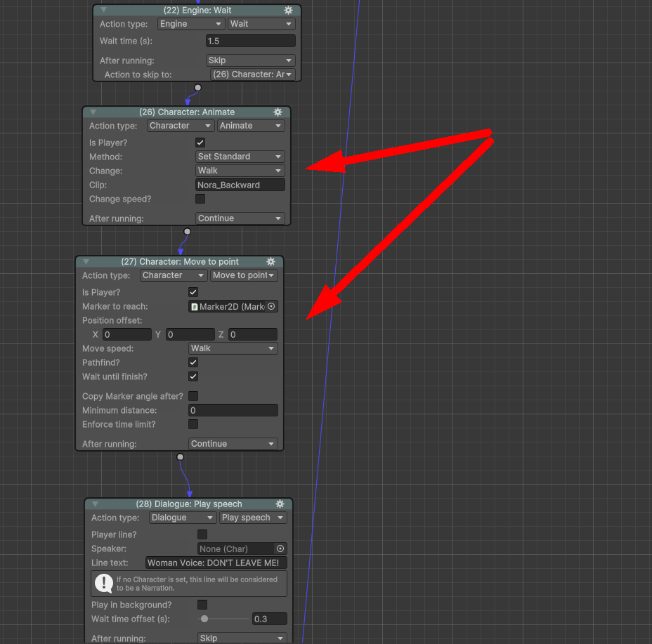Collapse node 27 Character: Move to point

(86, 261)
